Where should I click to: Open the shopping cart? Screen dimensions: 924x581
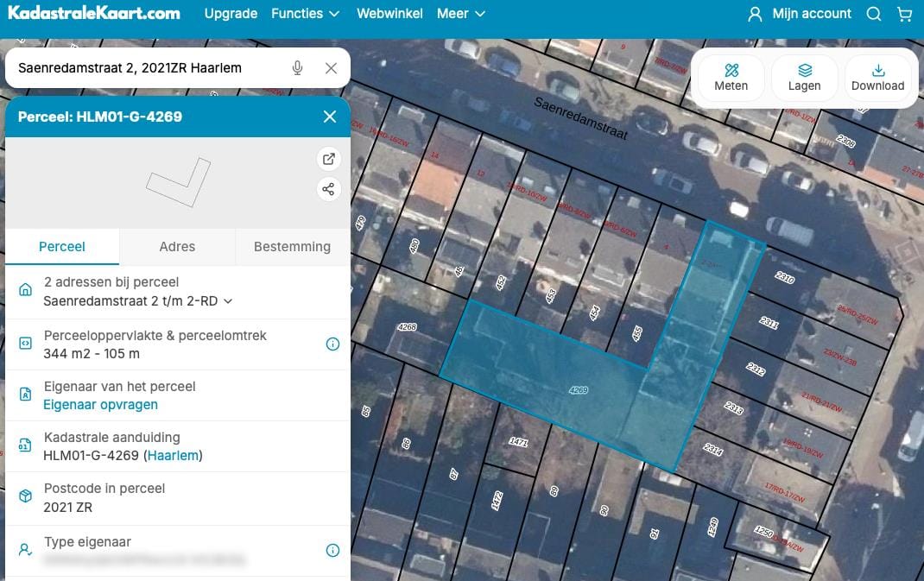click(x=904, y=14)
